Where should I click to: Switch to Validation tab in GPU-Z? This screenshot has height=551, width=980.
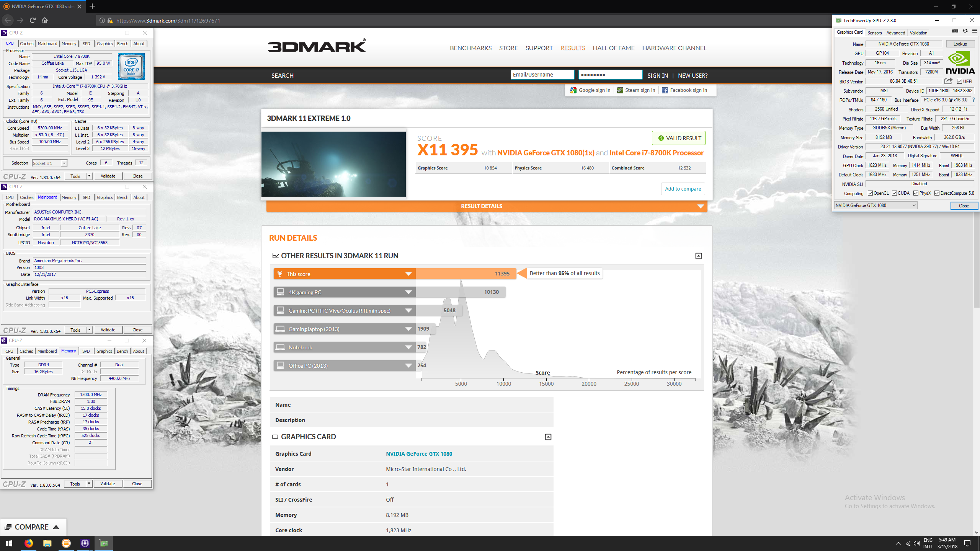pos(918,33)
